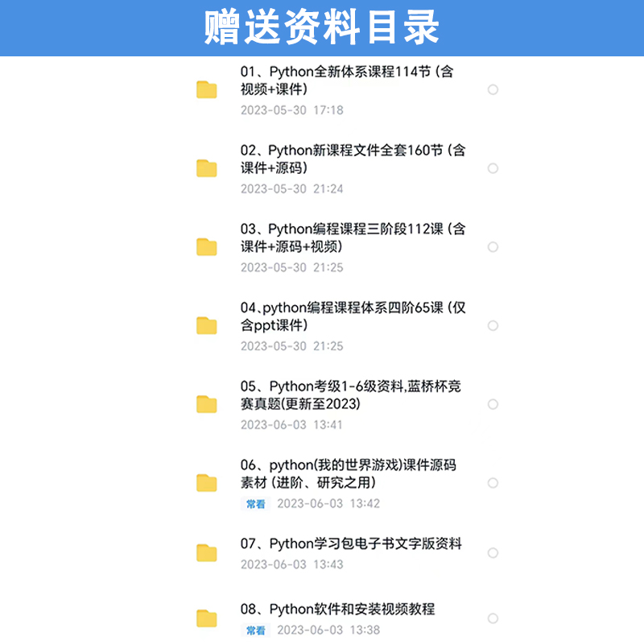Viewport: 644px width, 644px height.
Task: Select the circle for 03 Python编程课程三阶段
Action: pyautogui.click(x=493, y=247)
